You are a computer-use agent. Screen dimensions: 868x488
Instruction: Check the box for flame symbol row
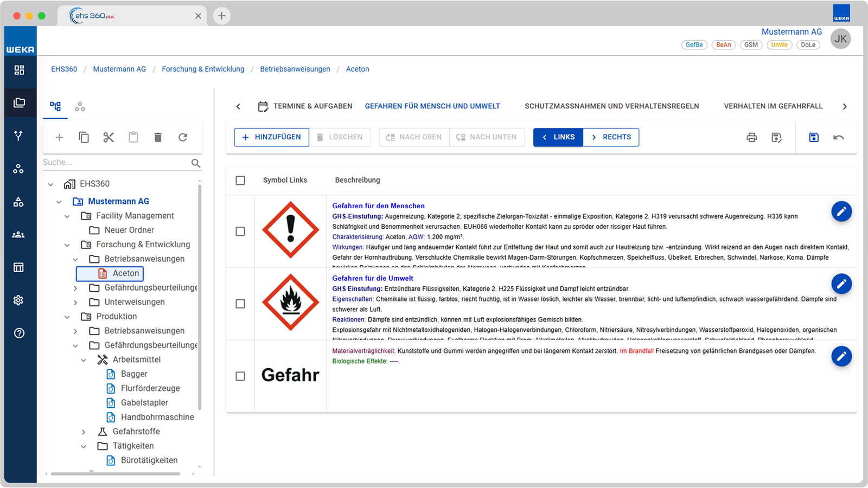[x=240, y=304]
